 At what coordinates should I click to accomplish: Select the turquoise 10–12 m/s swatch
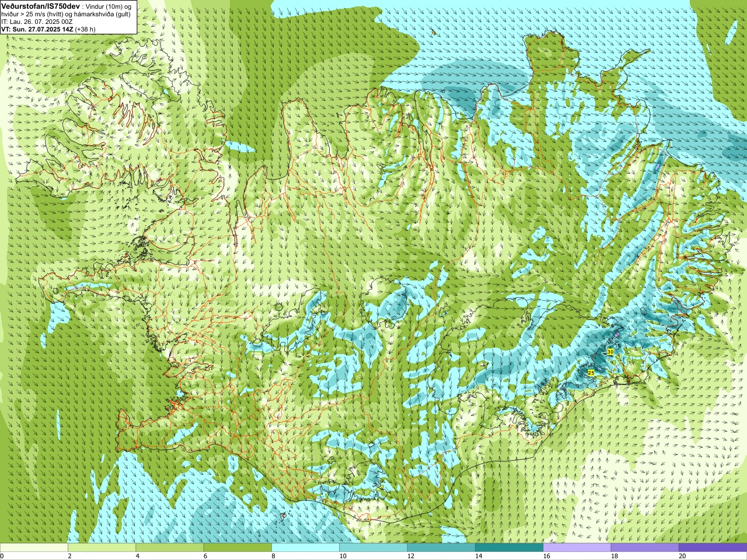pyautogui.click(x=373, y=548)
